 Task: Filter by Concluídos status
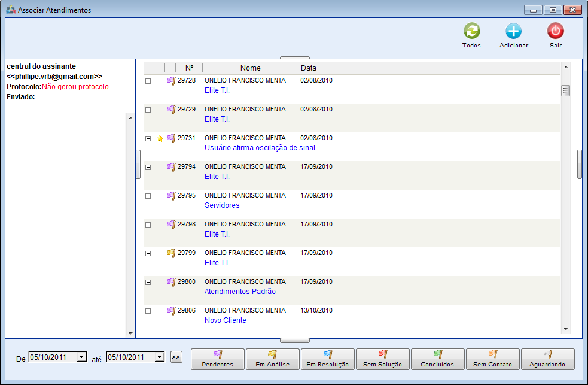coord(438,359)
